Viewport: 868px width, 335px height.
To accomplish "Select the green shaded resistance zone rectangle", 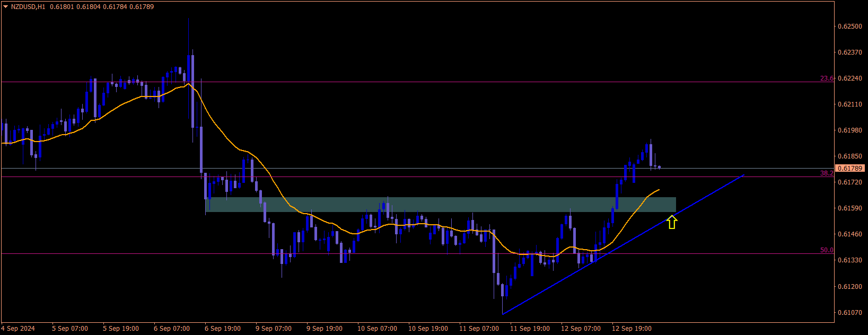I will pyautogui.click(x=441, y=205).
